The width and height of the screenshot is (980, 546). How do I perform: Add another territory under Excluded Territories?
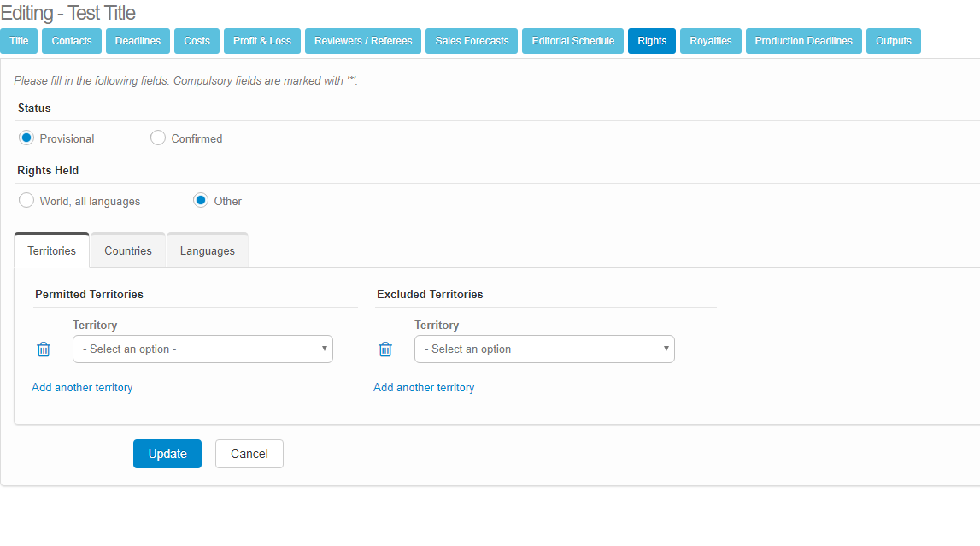point(424,388)
